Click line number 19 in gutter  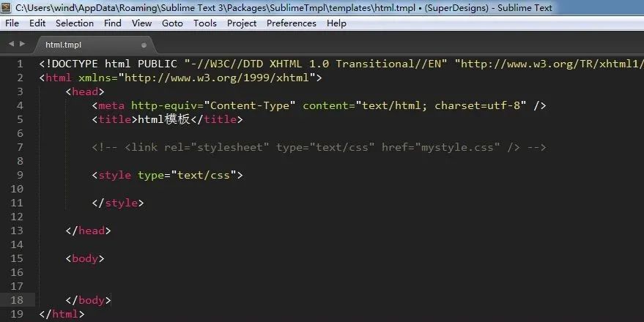click(17, 314)
